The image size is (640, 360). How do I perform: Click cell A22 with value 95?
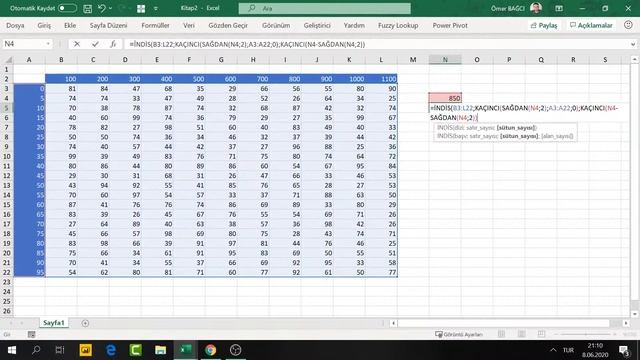tap(29, 272)
